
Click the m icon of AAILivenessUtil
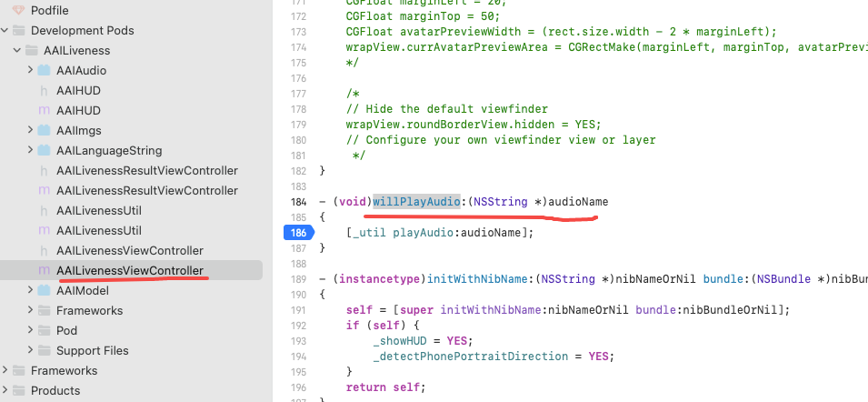45,230
